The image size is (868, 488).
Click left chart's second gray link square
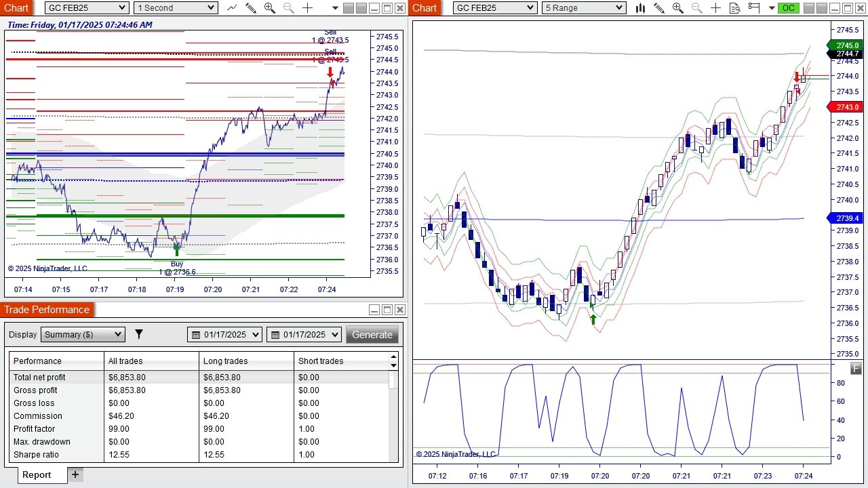coord(361,8)
